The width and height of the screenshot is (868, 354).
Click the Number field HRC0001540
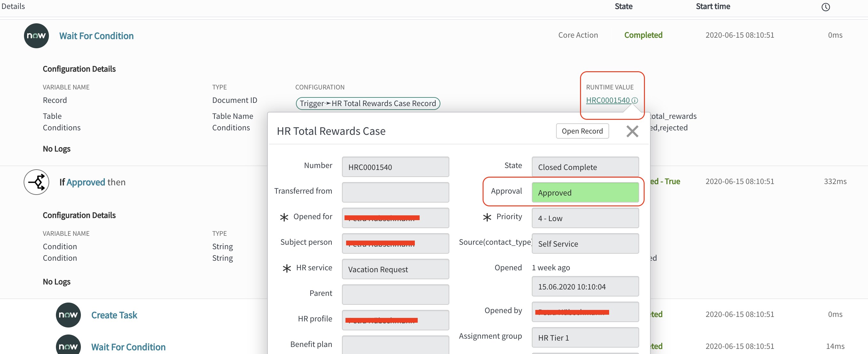(395, 167)
